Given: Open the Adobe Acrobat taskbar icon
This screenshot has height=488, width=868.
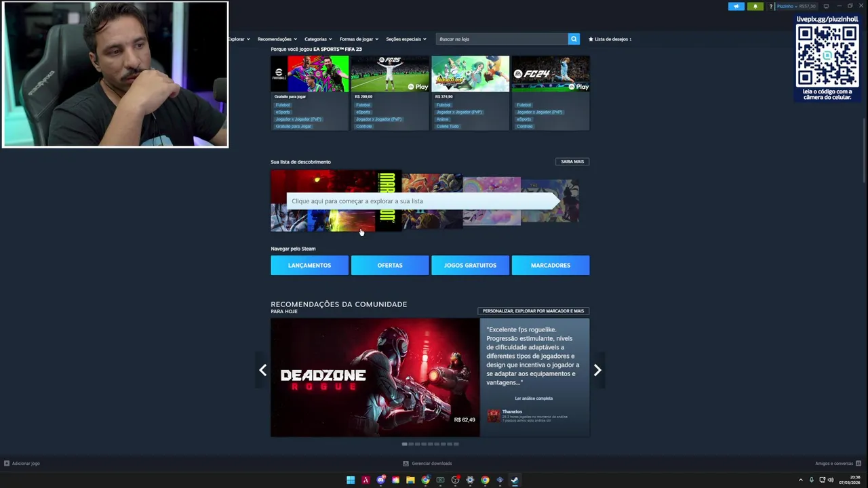Looking at the screenshot, I should click(366, 480).
